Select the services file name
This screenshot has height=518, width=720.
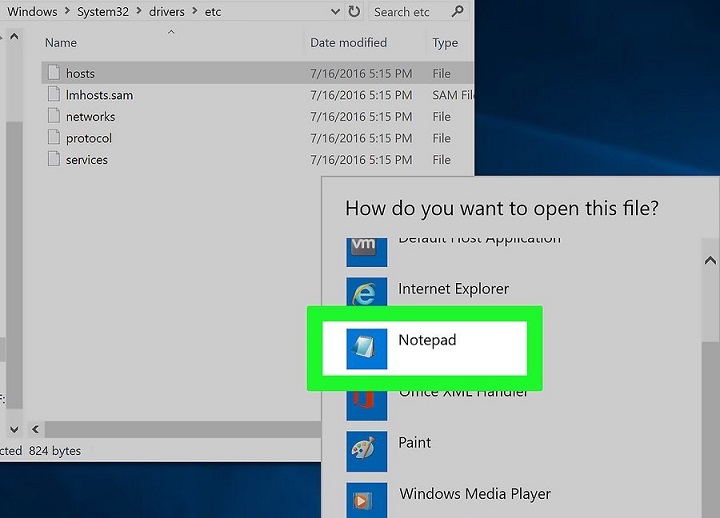point(86,160)
